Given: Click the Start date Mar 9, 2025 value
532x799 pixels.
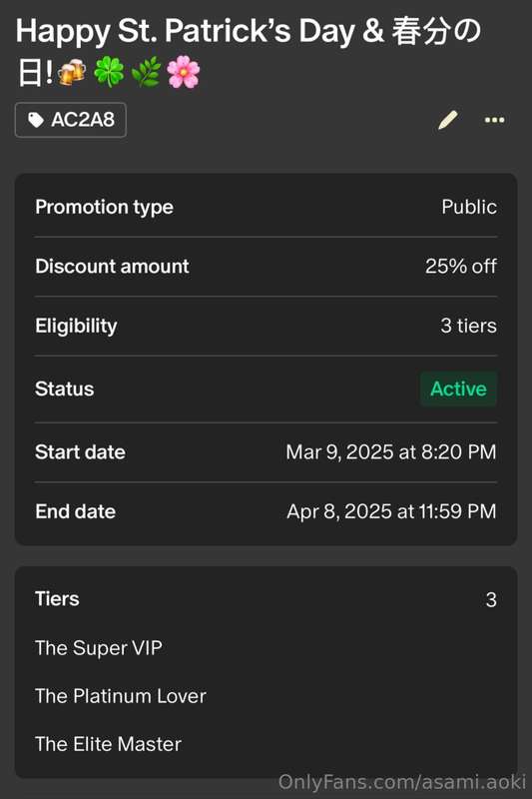Looking at the screenshot, I should coord(391,452).
